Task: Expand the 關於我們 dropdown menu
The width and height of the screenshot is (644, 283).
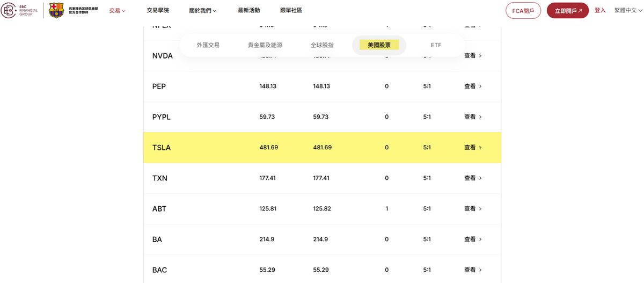Action: pyautogui.click(x=203, y=11)
